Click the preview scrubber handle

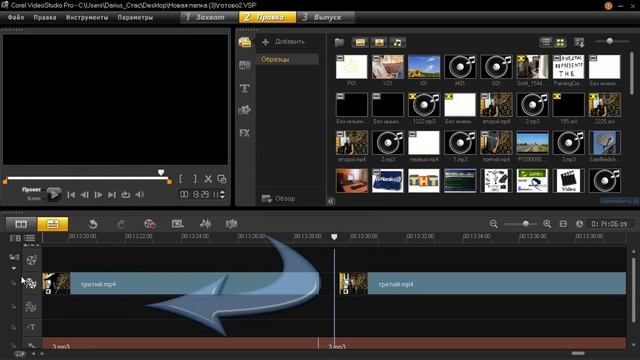click(161, 173)
